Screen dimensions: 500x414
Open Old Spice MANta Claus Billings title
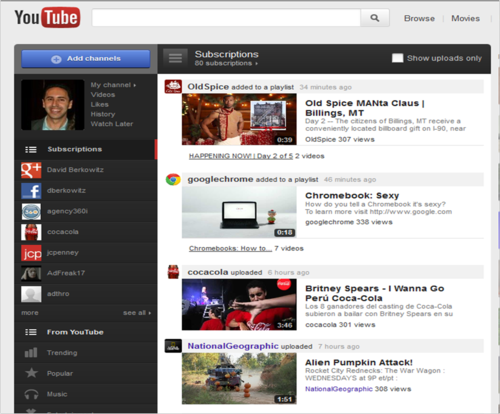[365, 108]
